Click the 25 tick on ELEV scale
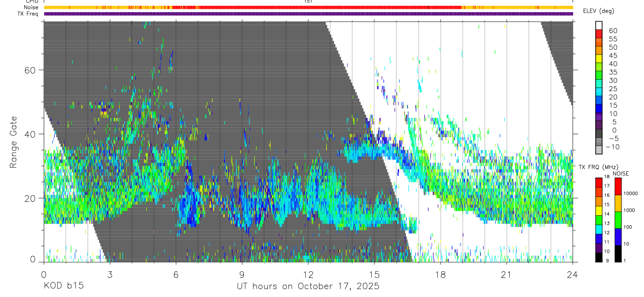Viewport: 644px width, 297px height. [x=613, y=89]
